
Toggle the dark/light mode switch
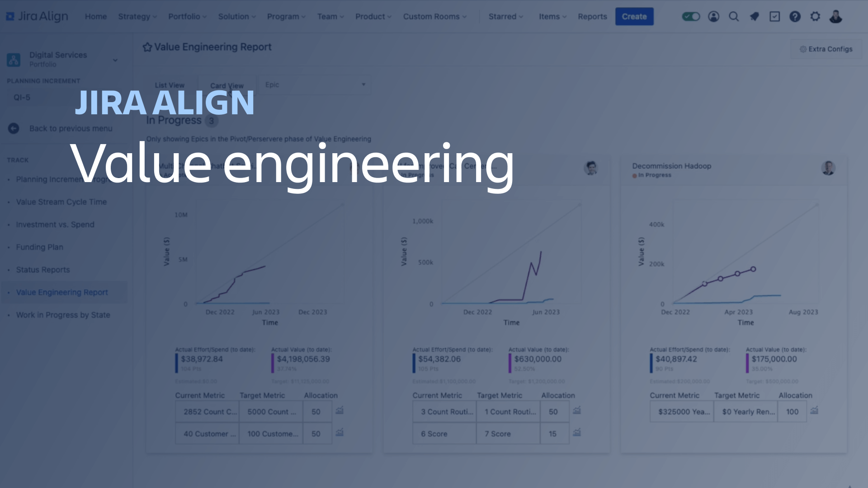[x=692, y=17]
